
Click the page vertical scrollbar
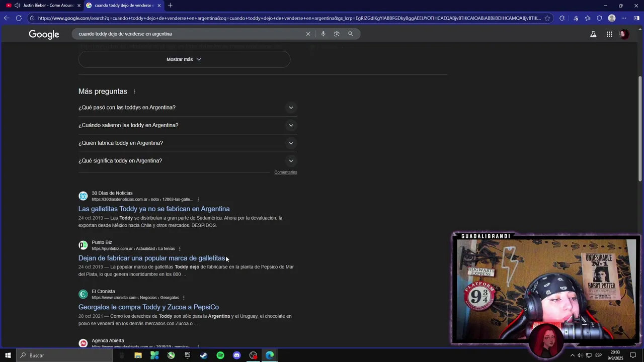pyautogui.click(x=640, y=129)
